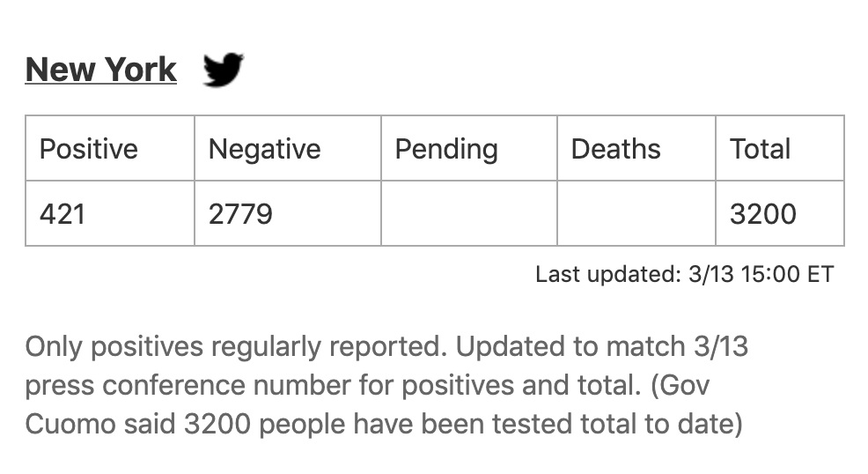Click the empty Deaths value cell
Image resolution: width=868 pixels, height=474 pixels.
pos(636,213)
